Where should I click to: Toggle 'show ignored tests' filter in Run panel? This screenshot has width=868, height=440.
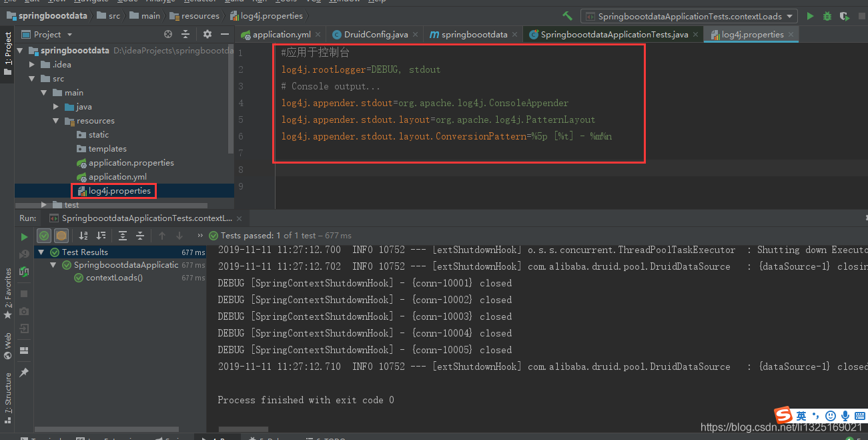pos(63,235)
